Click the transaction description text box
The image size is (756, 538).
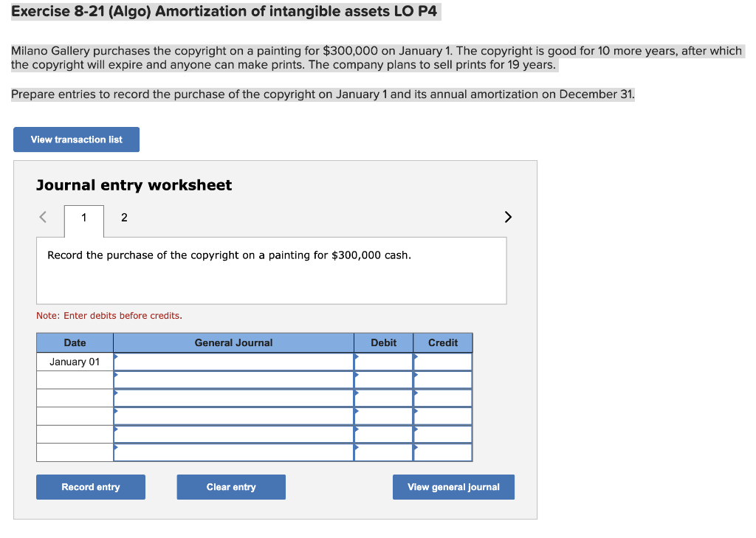click(x=271, y=270)
